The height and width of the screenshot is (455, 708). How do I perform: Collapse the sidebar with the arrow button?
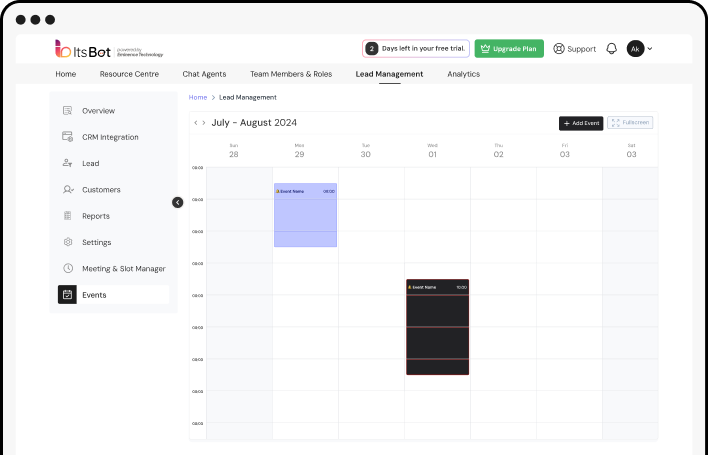(x=177, y=203)
